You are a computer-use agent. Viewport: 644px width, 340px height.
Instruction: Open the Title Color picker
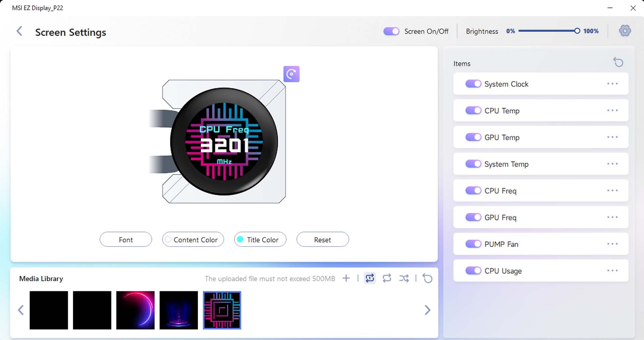click(260, 239)
